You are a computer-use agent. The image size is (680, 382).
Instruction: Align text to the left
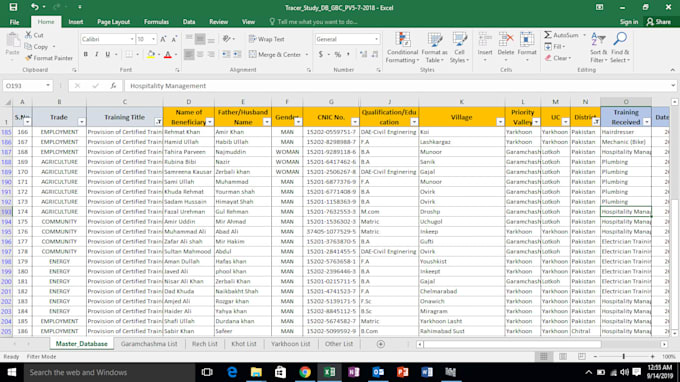pyautogui.click(x=189, y=54)
